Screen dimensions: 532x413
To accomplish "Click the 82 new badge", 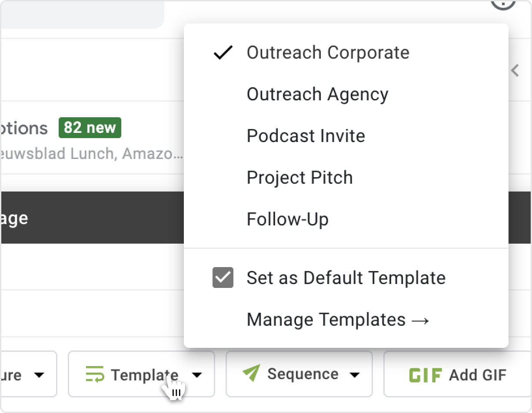I will [90, 128].
